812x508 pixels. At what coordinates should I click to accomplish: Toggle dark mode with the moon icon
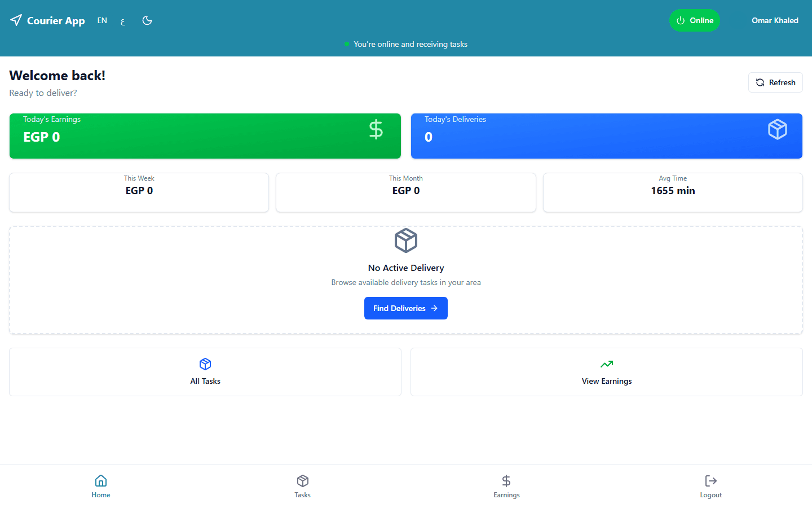(147, 20)
